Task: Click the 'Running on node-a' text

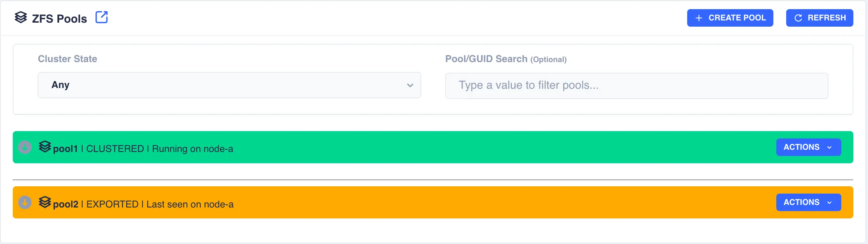Action: click(x=193, y=149)
